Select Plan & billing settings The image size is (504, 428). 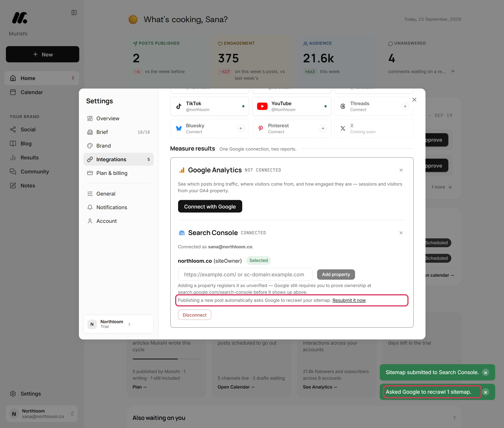tap(118, 173)
